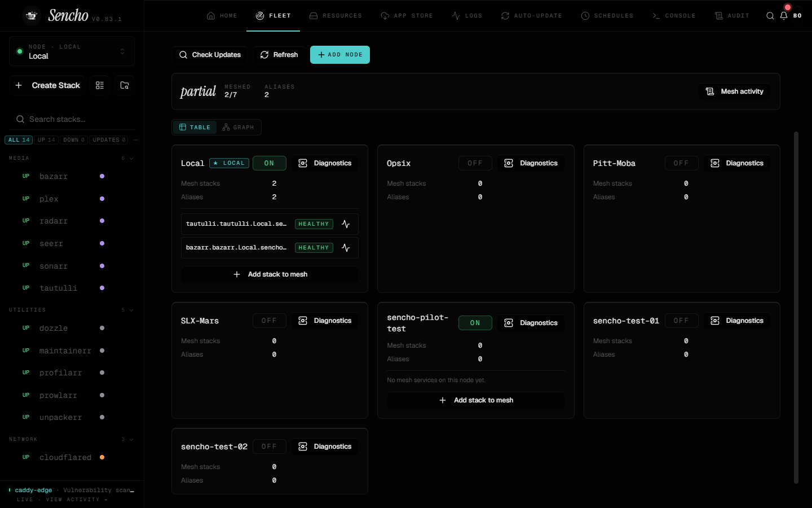Toggle mesh ON switch for Local node

pyautogui.click(x=270, y=163)
